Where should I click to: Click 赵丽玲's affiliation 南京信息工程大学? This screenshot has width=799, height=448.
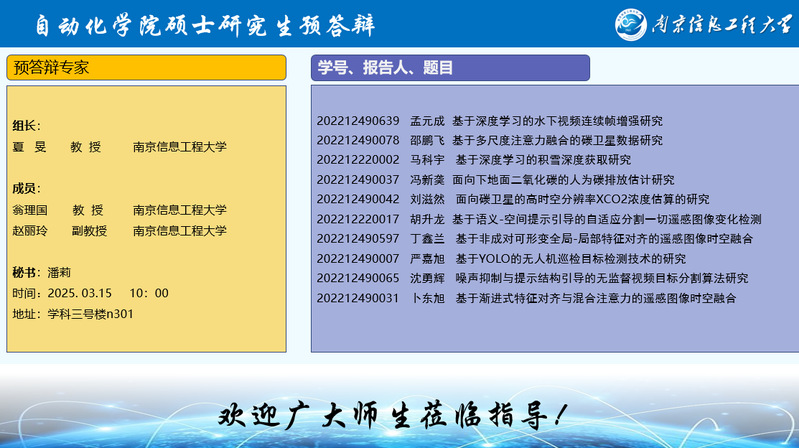(x=180, y=231)
